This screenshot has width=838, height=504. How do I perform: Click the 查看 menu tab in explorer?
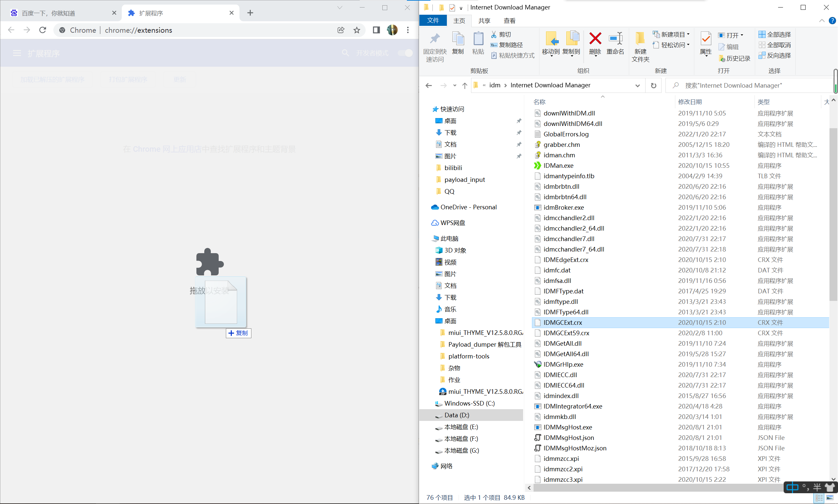(511, 20)
